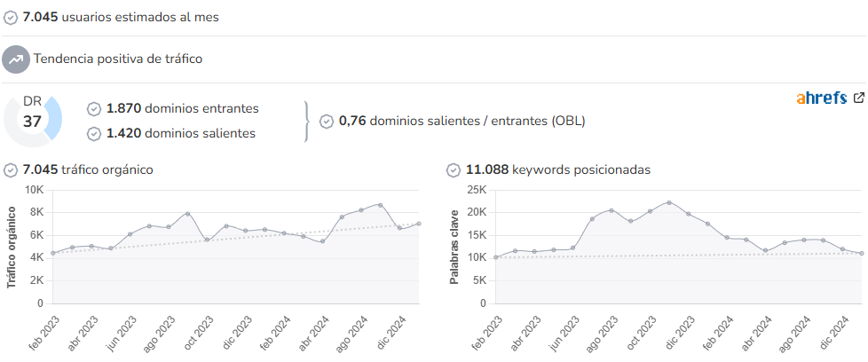Click 'Palabras clave' vertical axis title
The width and height of the screenshot is (868, 362).
tap(454, 247)
